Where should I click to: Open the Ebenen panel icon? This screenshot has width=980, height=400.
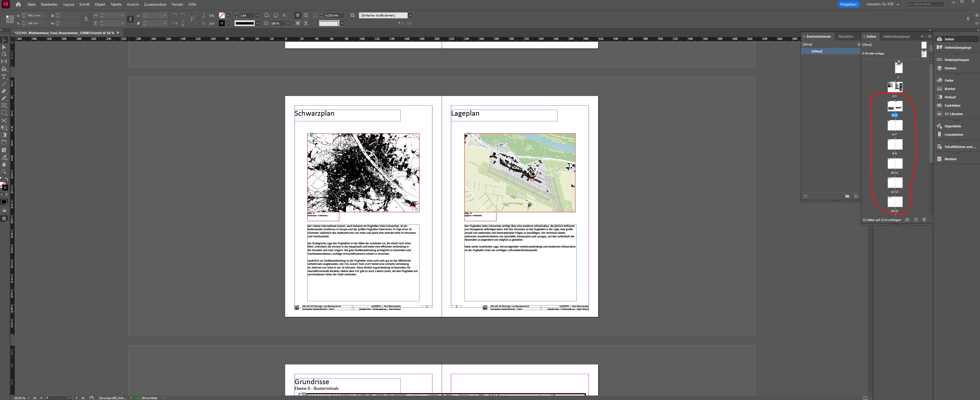tap(939, 68)
